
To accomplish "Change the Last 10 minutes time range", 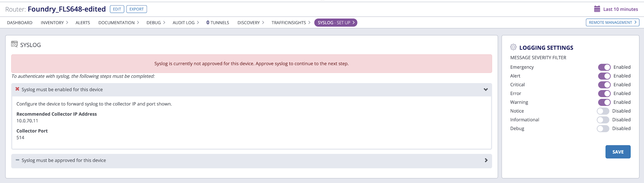I will click(620, 9).
